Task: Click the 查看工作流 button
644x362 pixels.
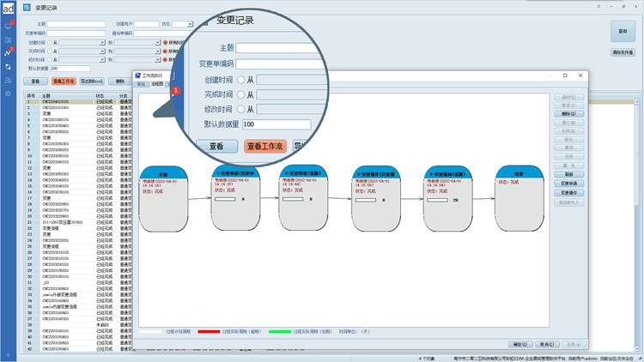Action: 64,81
